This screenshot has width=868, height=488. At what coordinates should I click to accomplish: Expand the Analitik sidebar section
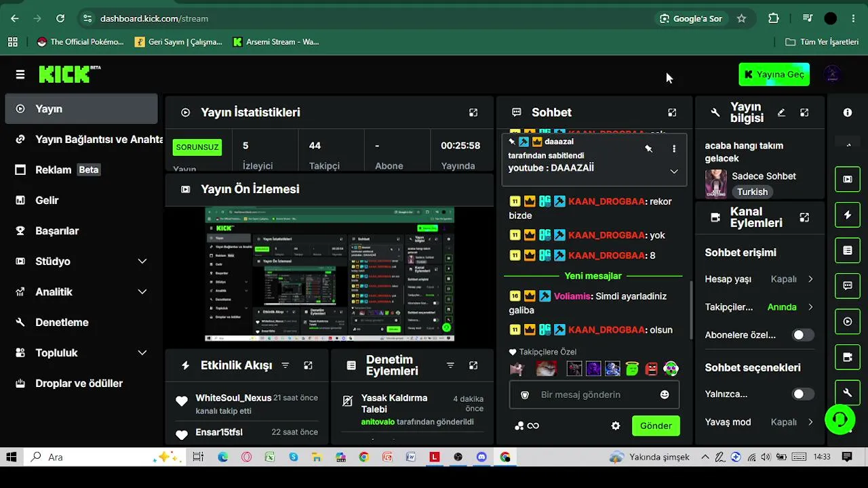[142, 292]
